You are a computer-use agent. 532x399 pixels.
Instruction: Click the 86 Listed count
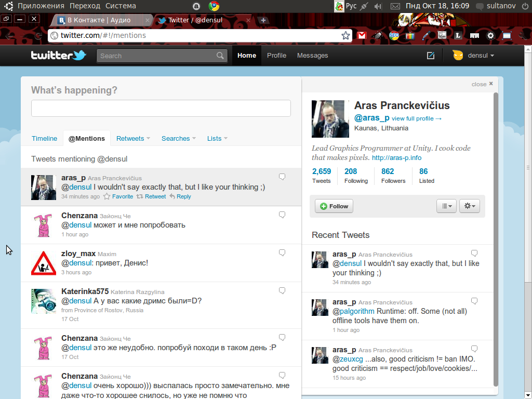click(x=427, y=176)
